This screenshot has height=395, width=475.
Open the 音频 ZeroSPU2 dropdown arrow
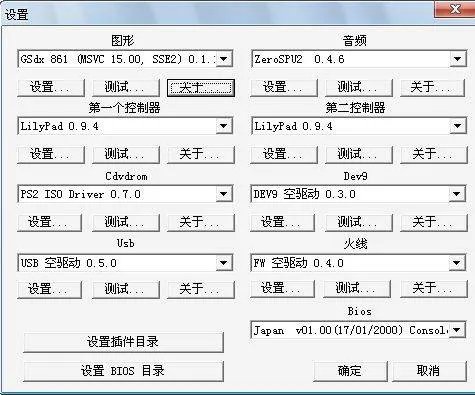click(x=457, y=59)
